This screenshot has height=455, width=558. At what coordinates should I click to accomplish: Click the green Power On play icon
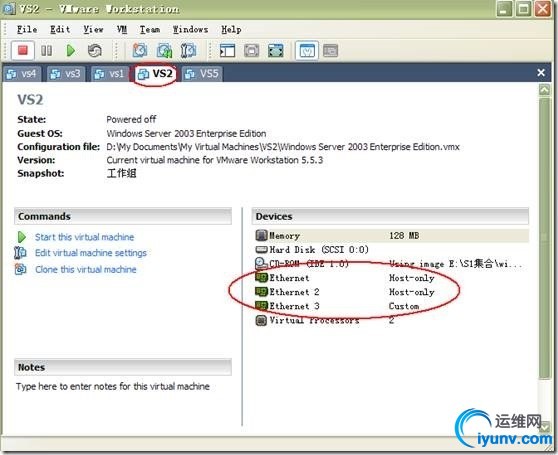pos(70,51)
